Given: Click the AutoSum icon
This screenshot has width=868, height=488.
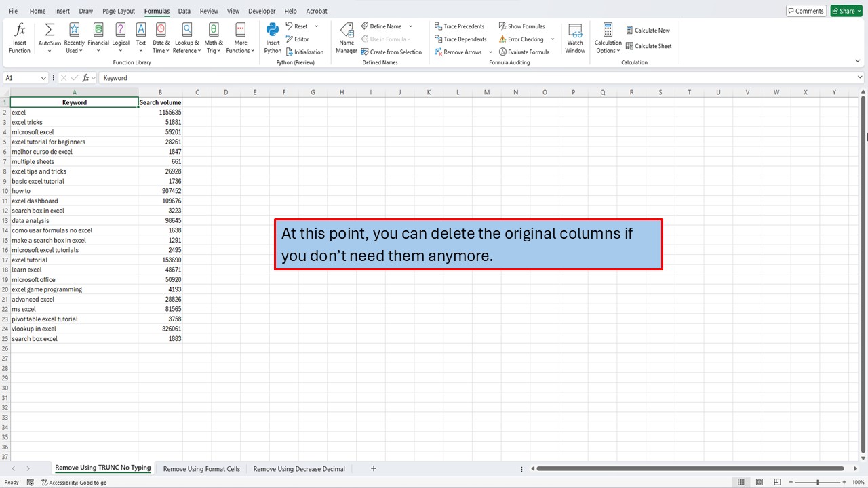Looking at the screenshot, I should point(49,37).
